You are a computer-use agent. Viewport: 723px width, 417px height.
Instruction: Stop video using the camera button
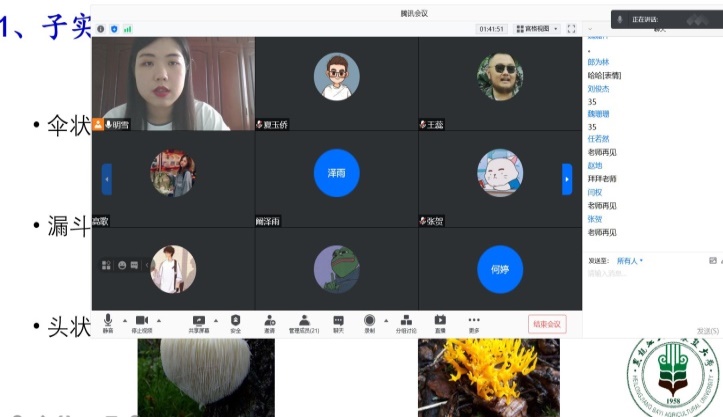point(142,321)
